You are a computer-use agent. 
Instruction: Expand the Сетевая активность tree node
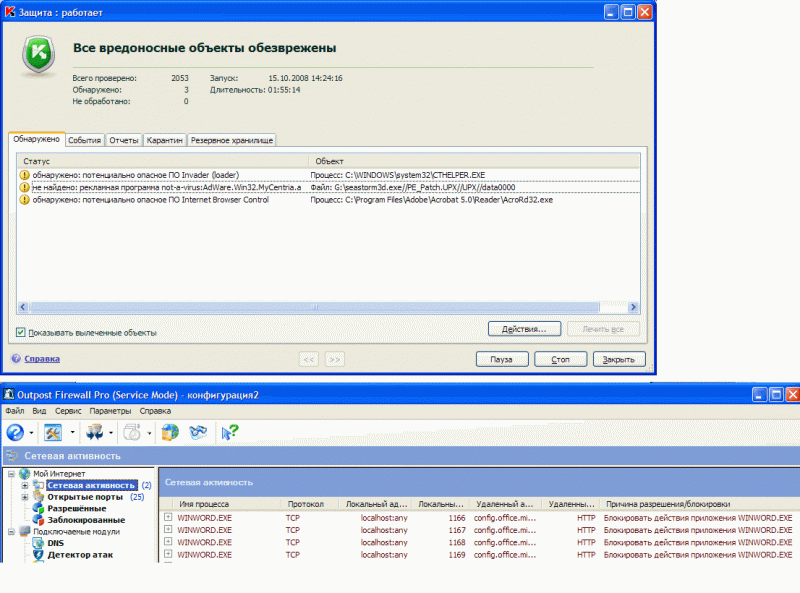[x=24, y=485]
